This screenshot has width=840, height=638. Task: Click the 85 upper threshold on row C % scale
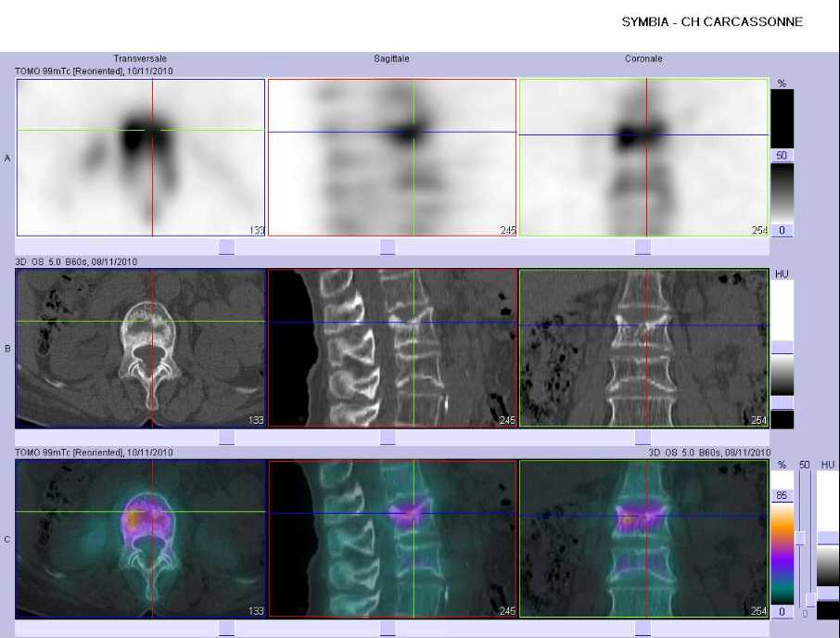[x=782, y=495]
